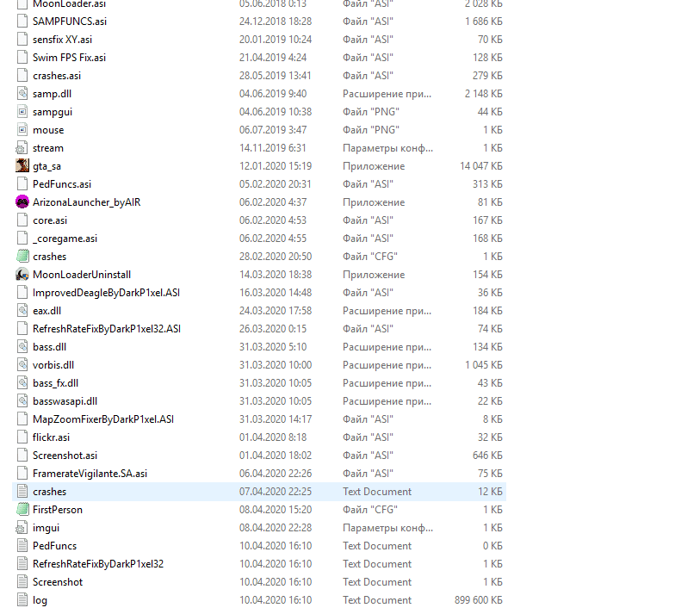Select the flickr.asi file entry

(51, 437)
